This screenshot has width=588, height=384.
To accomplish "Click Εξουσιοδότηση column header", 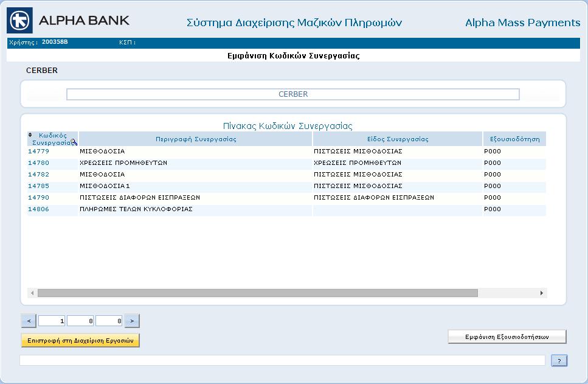I will [514, 139].
